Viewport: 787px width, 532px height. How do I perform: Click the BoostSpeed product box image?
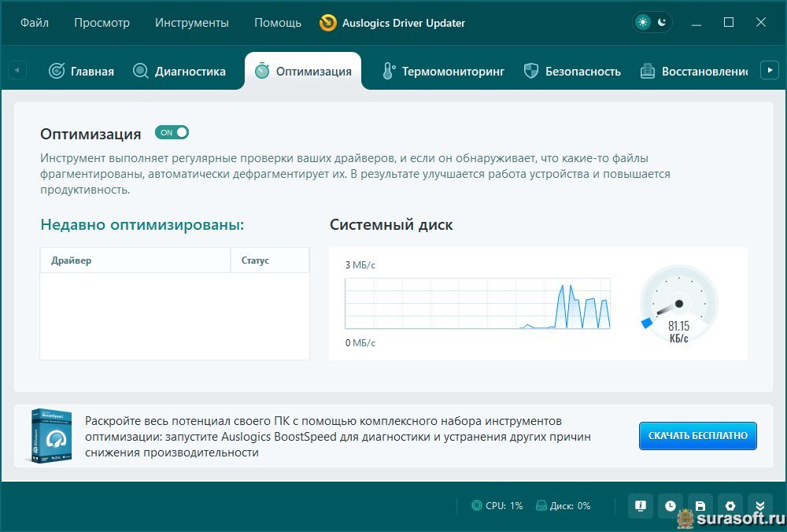point(50,436)
